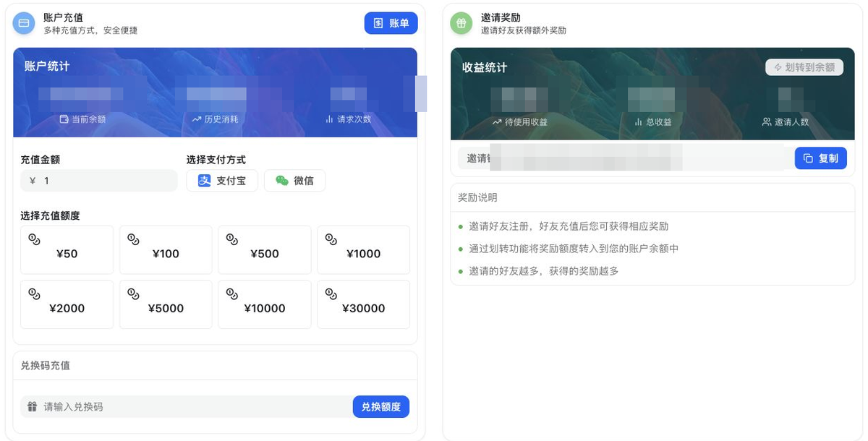This screenshot has height=441, width=868.
Task: Click the 邀请奖励 gift icon
Action: click(461, 23)
